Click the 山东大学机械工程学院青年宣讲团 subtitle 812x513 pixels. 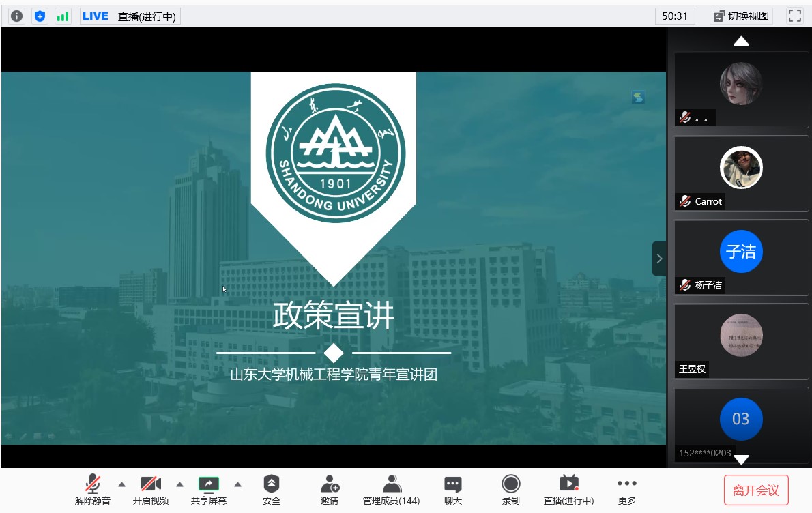(x=334, y=375)
